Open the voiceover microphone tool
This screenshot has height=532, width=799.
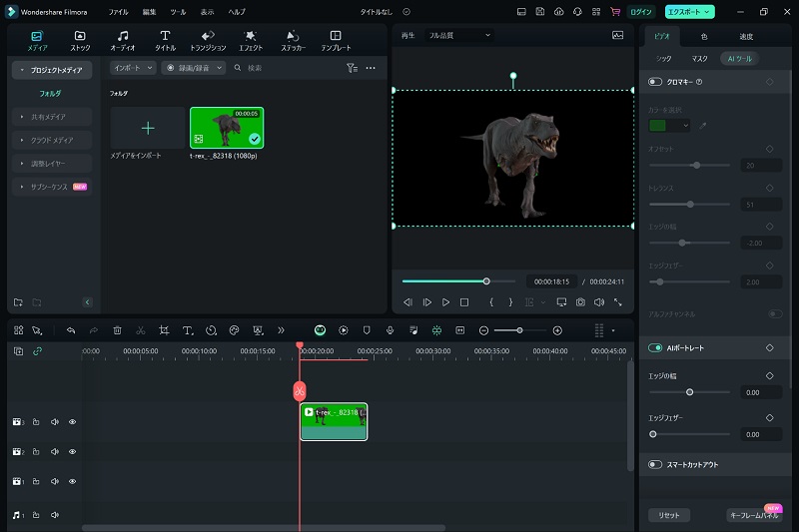390,330
